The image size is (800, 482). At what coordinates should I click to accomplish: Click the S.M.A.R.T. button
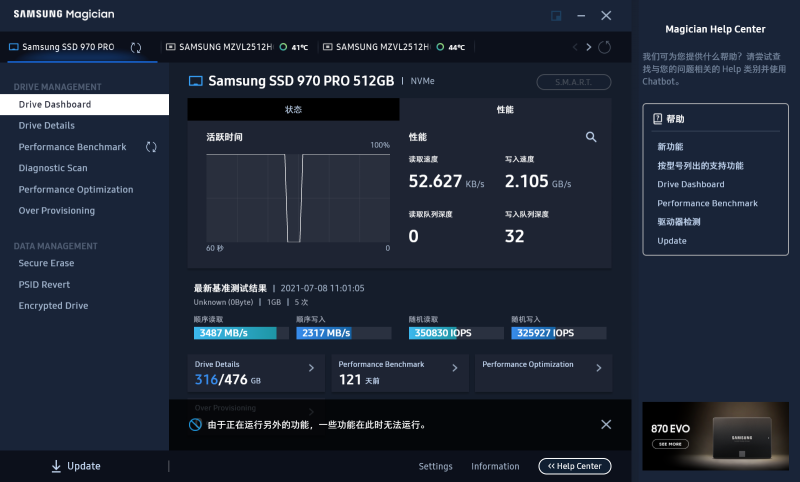tap(573, 82)
